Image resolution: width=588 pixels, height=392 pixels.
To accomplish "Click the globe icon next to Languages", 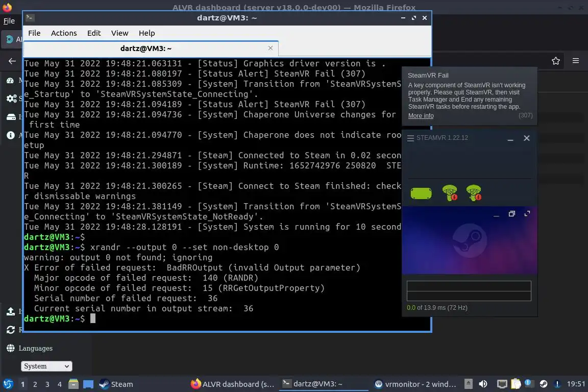I will [x=11, y=348].
